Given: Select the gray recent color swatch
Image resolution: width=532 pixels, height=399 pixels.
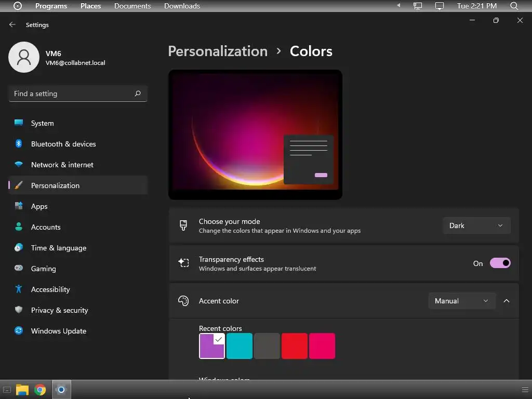Looking at the screenshot, I should (267, 345).
